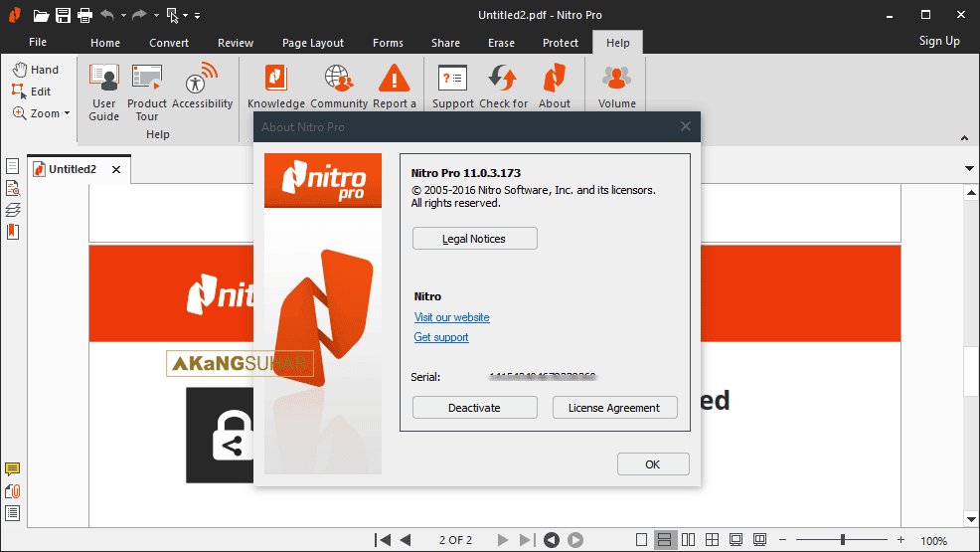This screenshot has height=552, width=980.
Task: Collapse the ribbon
Action: pos(964,137)
